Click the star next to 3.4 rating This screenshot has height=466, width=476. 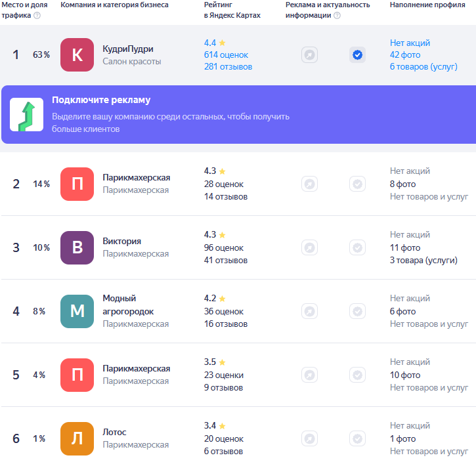(x=222, y=426)
